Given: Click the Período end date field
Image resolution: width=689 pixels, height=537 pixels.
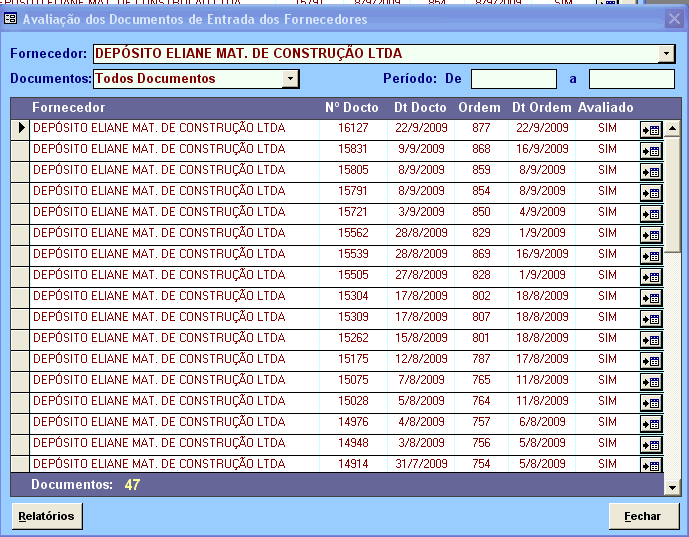Looking at the screenshot, I should click(x=631, y=79).
